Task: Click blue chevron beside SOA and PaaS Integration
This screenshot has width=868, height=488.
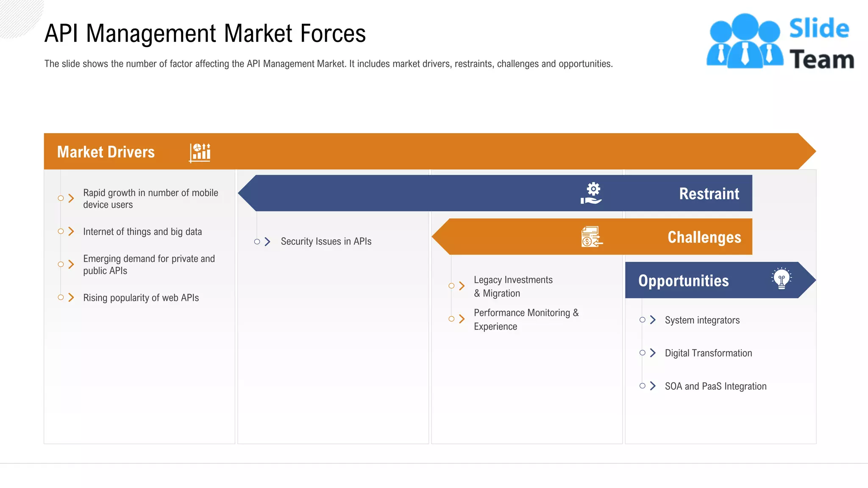Action: (653, 386)
